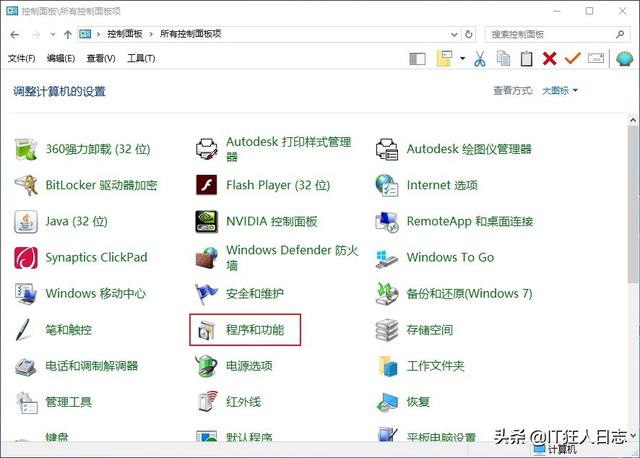Open NVIDIA 控制面板 icon
This screenshot has width=640, height=458.
tap(207, 221)
